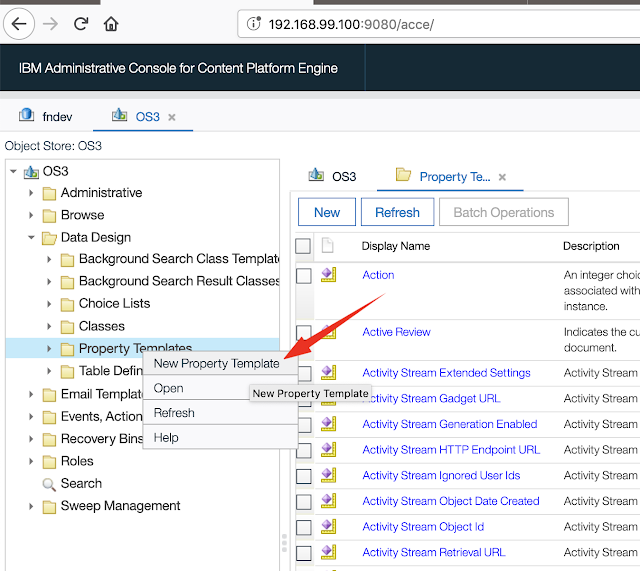Check the Activity Stream Generation Enabled checkbox
The image size is (640, 571).
point(304,425)
